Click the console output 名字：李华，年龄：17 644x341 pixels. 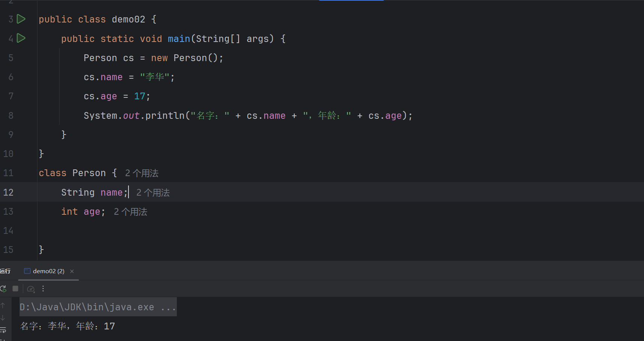(67, 326)
